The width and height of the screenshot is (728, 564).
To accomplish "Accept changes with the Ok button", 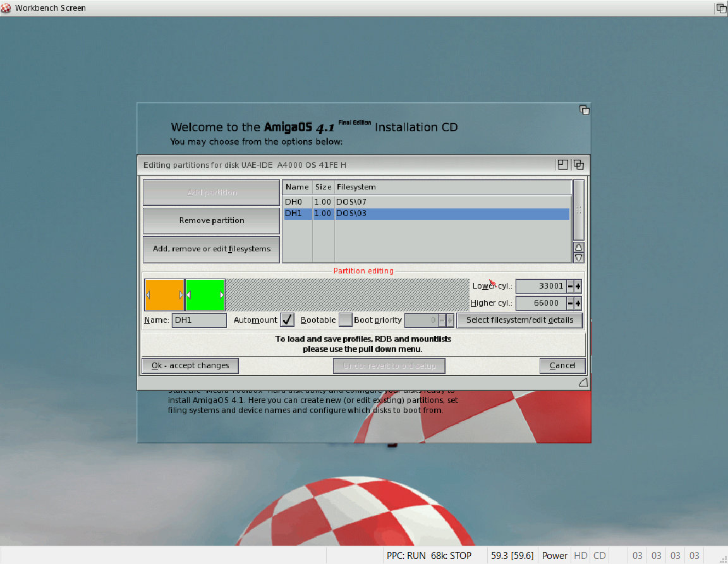I will [190, 365].
